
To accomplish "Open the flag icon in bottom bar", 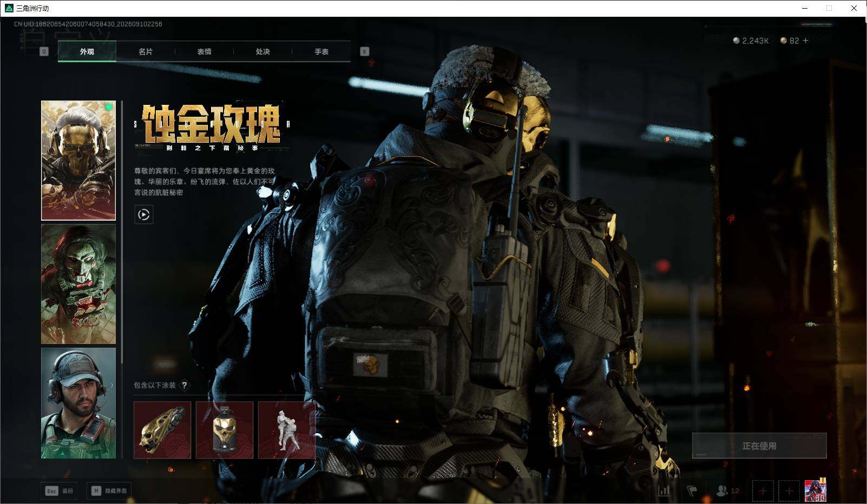I will 692,491.
